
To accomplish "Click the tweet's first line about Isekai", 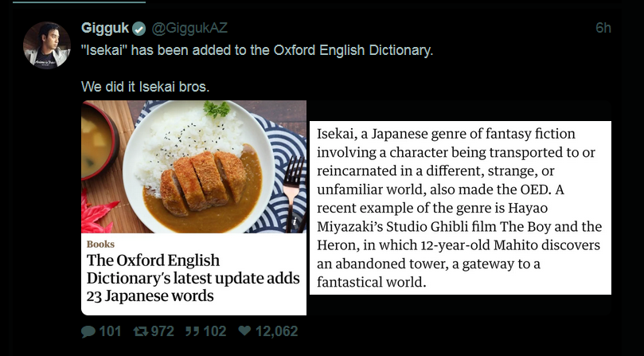I will [257, 50].
